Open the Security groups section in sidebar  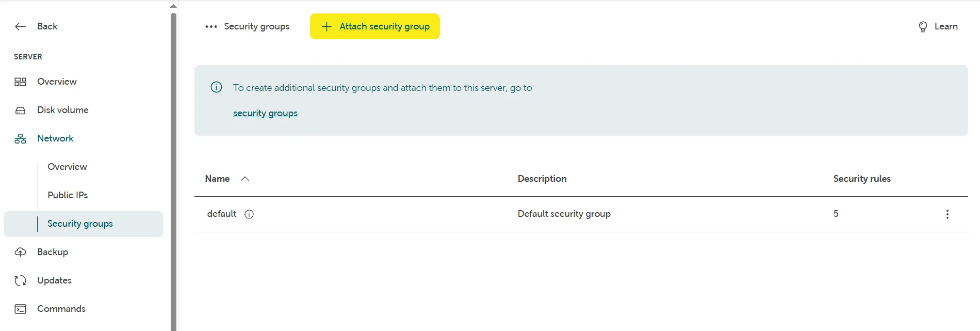click(80, 223)
